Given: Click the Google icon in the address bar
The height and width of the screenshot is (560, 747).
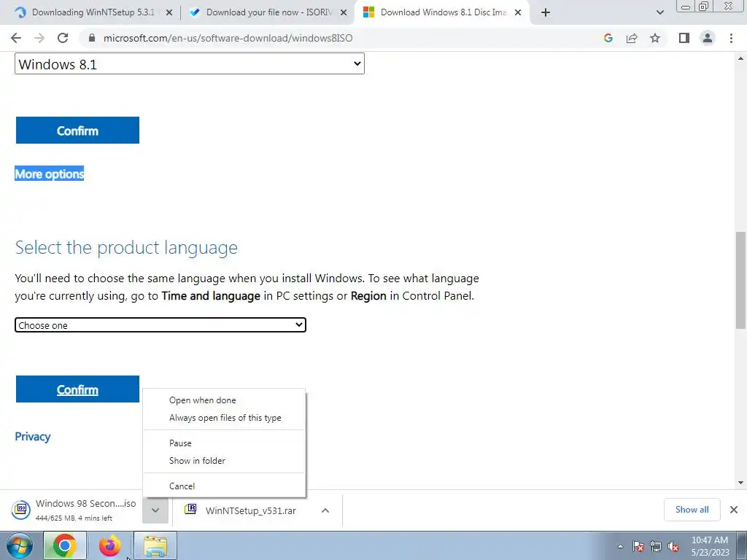Looking at the screenshot, I should pos(608,38).
